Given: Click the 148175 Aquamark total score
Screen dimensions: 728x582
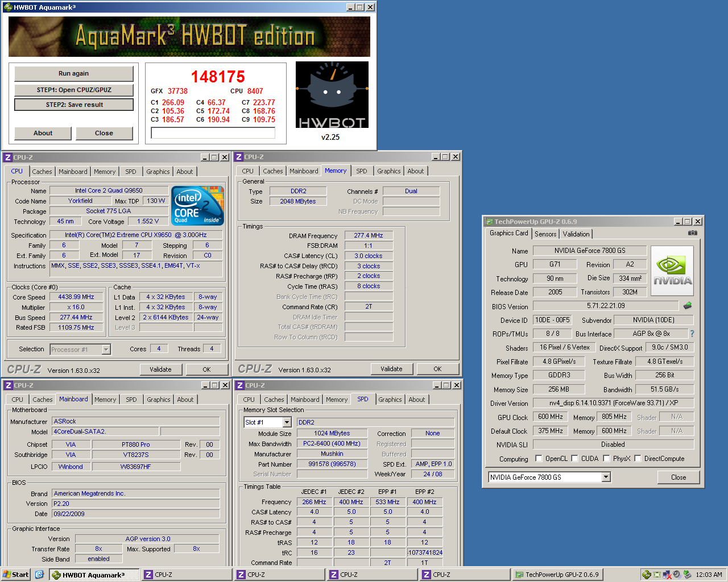Looking at the screenshot, I should tap(218, 77).
